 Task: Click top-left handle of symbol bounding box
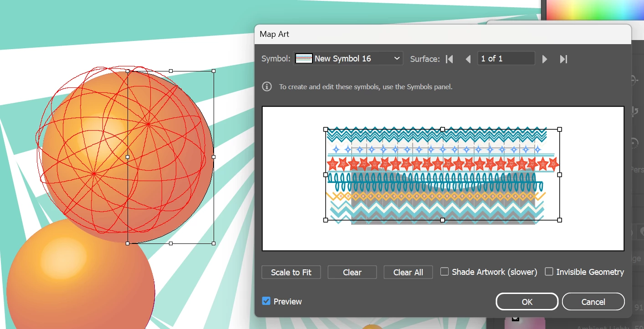point(326,129)
